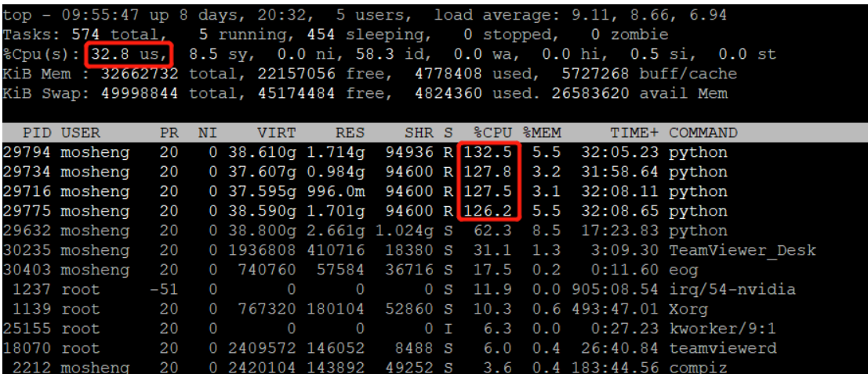The height and width of the screenshot is (374, 868).
Task: Click the %MEM column header
Action: click(543, 133)
